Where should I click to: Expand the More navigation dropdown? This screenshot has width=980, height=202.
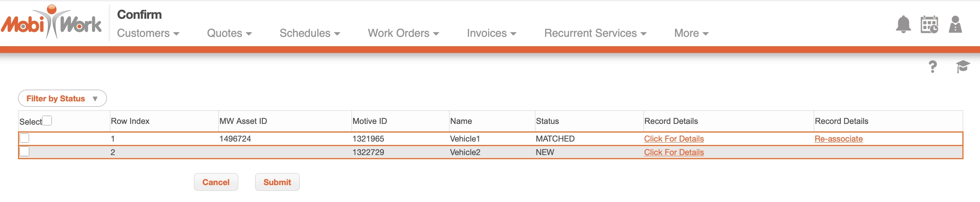click(691, 33)
